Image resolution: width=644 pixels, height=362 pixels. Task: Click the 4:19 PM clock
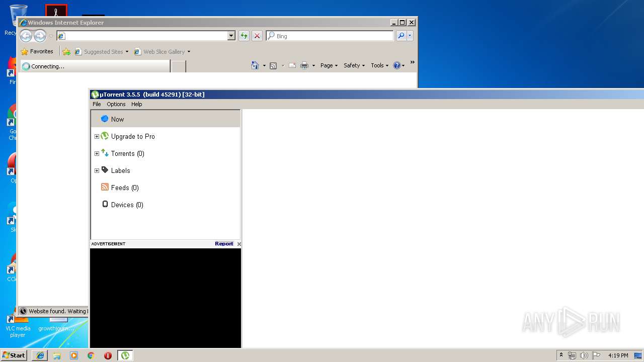pyautogui.click(x=618, y=355)
